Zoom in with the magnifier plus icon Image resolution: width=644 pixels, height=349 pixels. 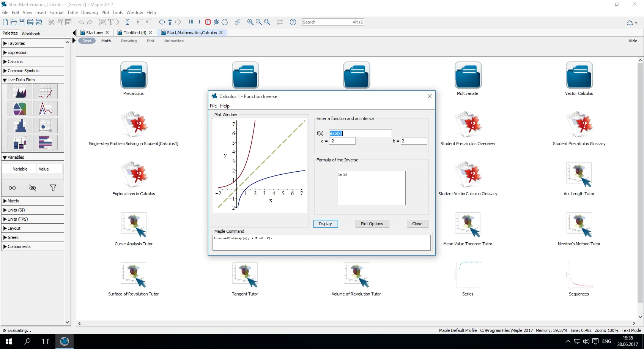point(250,22)
